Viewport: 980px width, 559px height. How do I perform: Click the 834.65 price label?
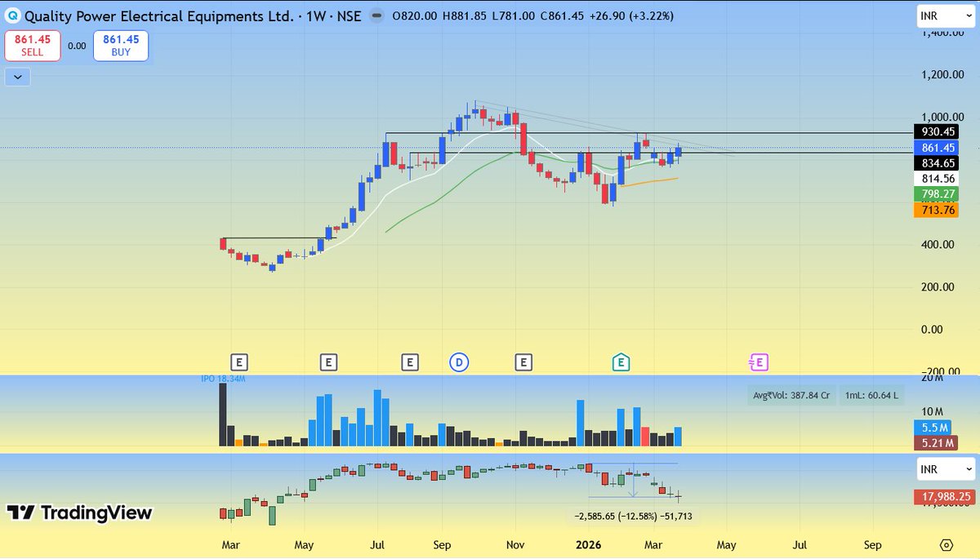(x=935, y=163)
